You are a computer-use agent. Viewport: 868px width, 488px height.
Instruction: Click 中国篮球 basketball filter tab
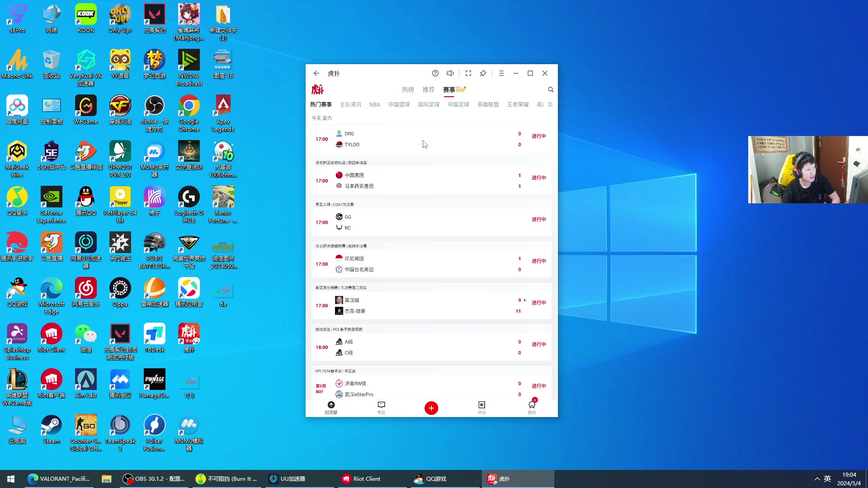coord(400,104)
